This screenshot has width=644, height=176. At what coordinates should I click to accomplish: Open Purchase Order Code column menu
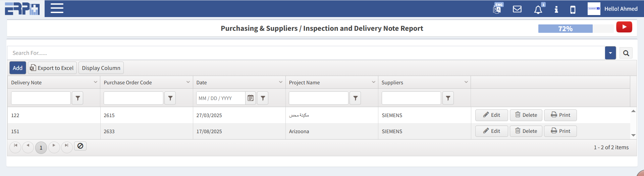188,82
